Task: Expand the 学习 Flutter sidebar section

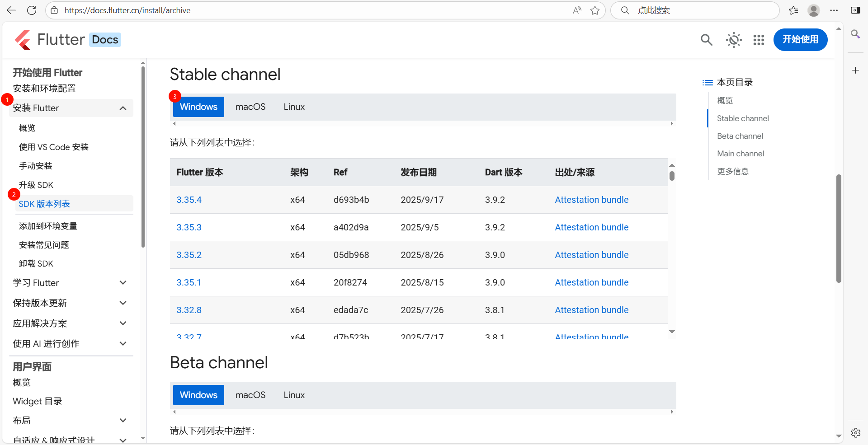Action: point(123,283)
